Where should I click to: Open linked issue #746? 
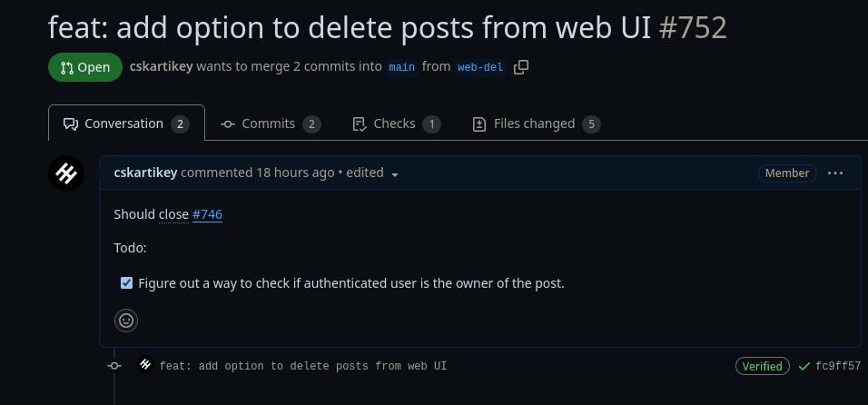tap(207, 214)
